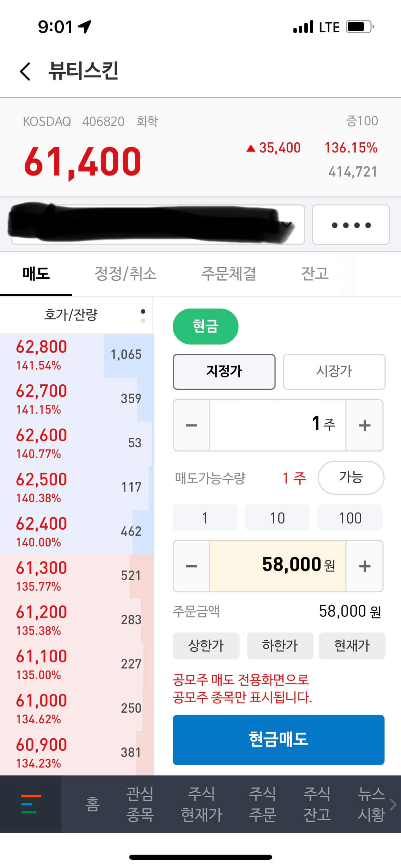The height and width of the screenshot is (868, 401).
Task: Tap the minus icon for share quantity
Action: [191, 425]
